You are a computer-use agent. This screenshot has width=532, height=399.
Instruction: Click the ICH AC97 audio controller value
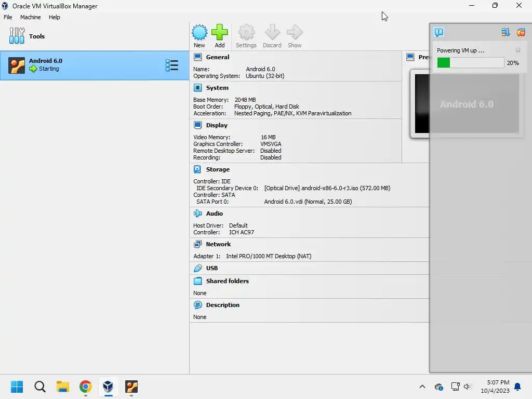pos(242,232)
